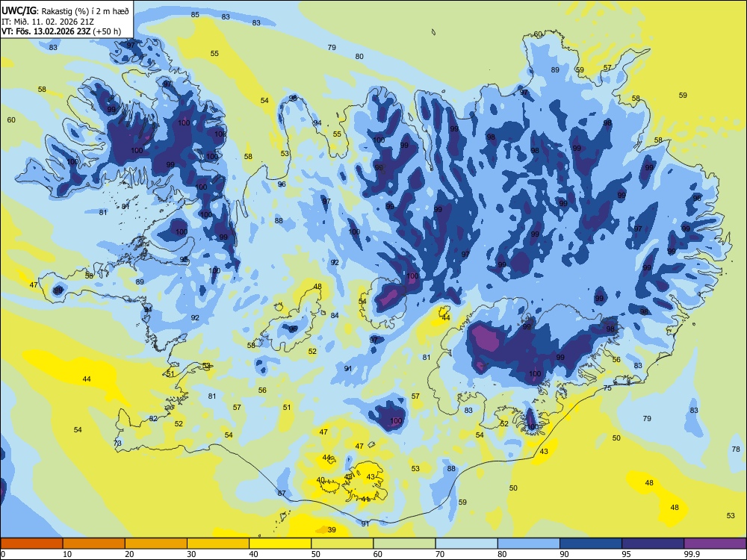
Task: Click the '80' humidity value on the map
Action: (359, 56)
